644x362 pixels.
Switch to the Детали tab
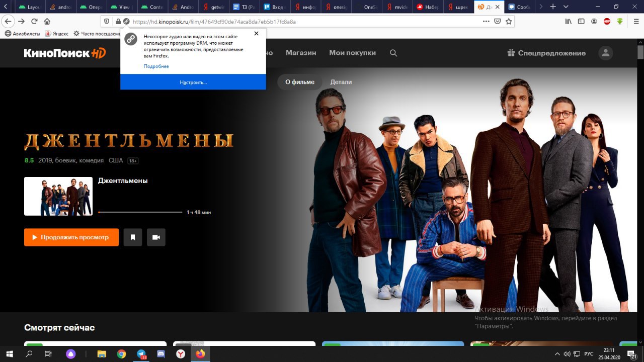click(x=341, y=82)
